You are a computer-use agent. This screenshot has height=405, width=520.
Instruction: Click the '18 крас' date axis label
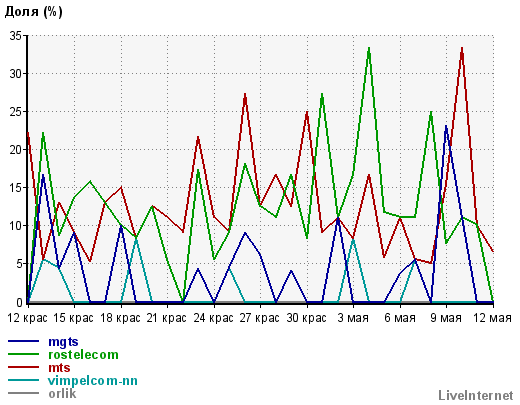tap(120, 318)
